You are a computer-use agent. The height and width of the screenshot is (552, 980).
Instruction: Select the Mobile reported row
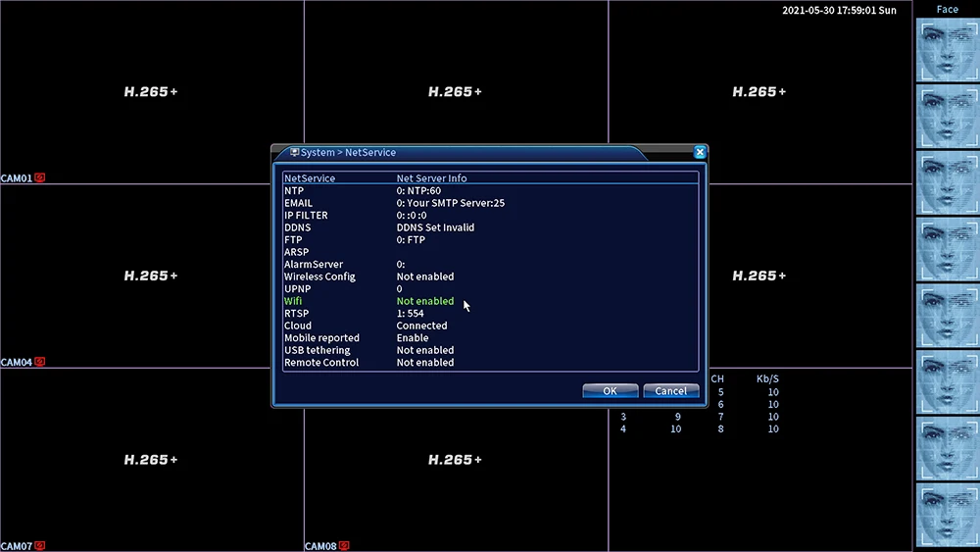[491, 338]
